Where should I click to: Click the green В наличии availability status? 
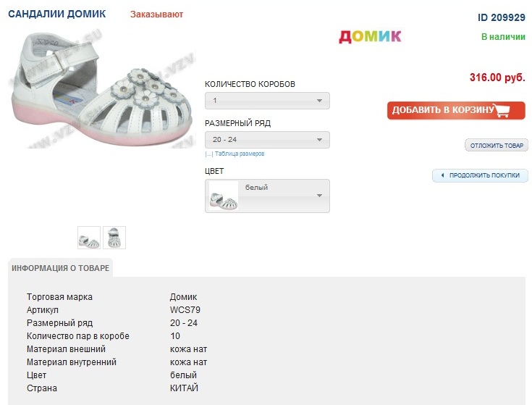tap(503, 36)
